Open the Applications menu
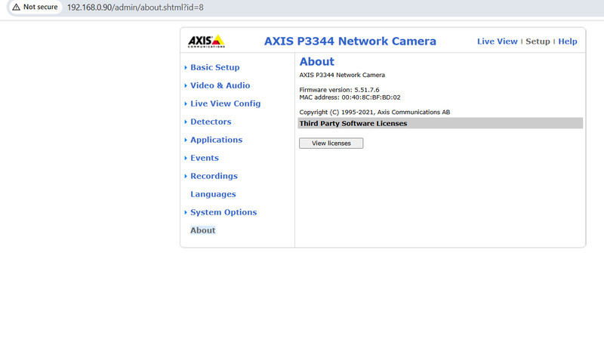Screen dimensions: 604x364 coord(216,140)
